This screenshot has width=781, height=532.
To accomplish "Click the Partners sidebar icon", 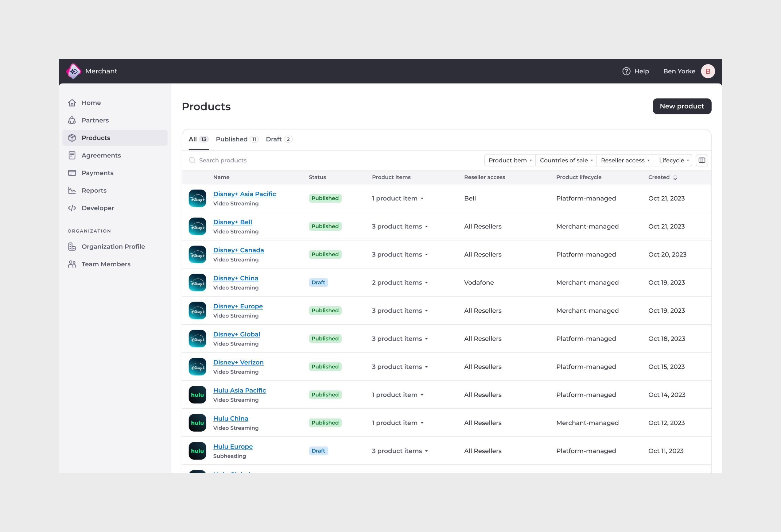I will click(72, 120).
